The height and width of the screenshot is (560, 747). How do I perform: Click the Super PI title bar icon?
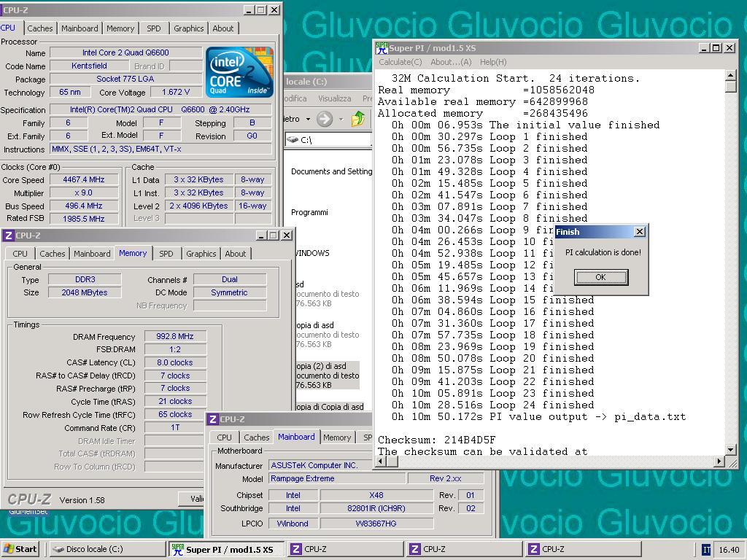pyautogui.click(x=381, y=48)
